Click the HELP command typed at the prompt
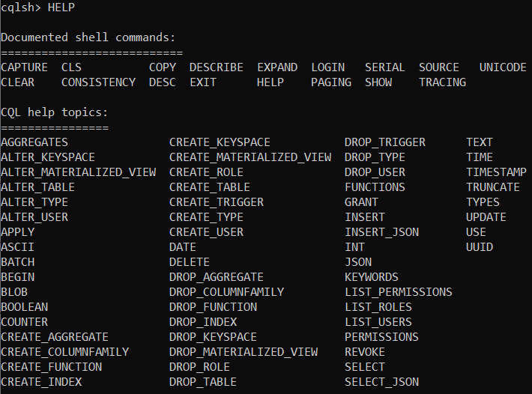 tap(61, 7)
